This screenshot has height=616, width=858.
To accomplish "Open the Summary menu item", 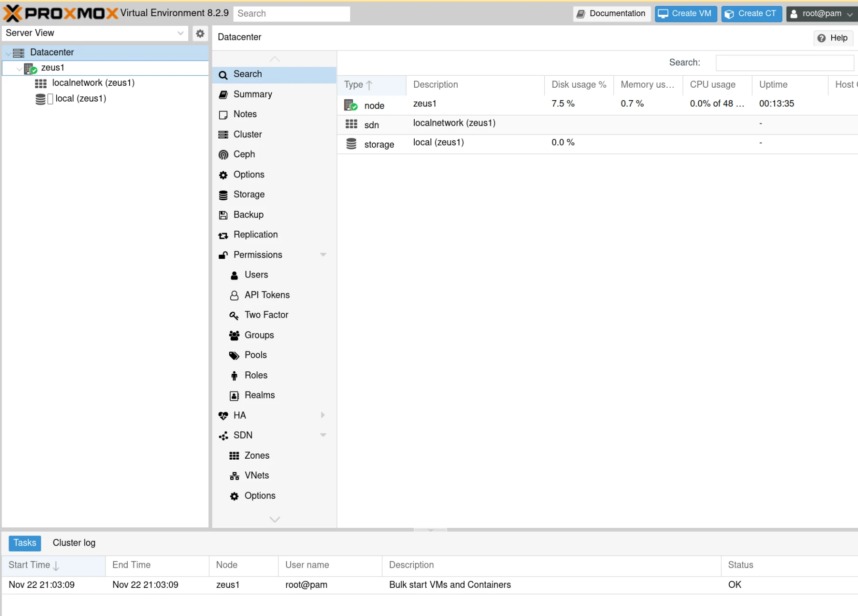I will coord(253,94).
